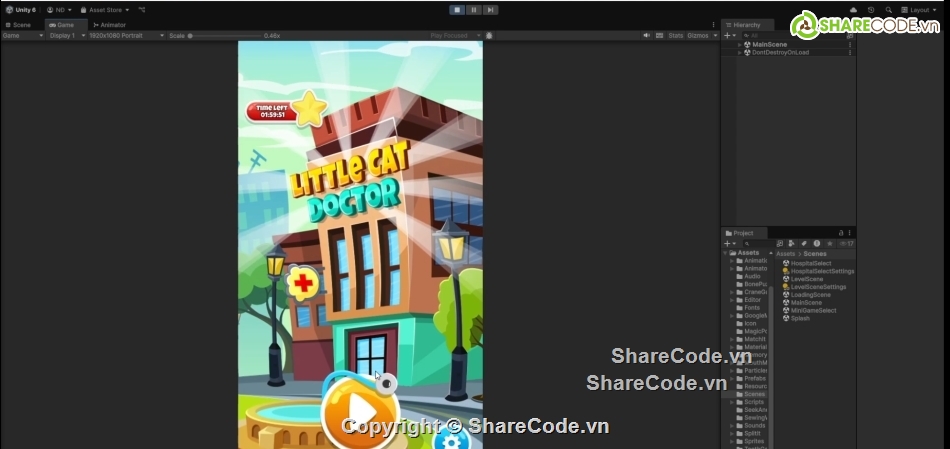Open the Hierarchy create plus menu

coord(729,36)
